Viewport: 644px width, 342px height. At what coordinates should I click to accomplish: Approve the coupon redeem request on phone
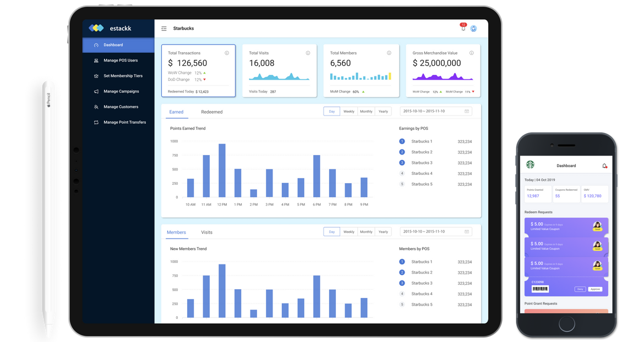[x=595, y=289]
